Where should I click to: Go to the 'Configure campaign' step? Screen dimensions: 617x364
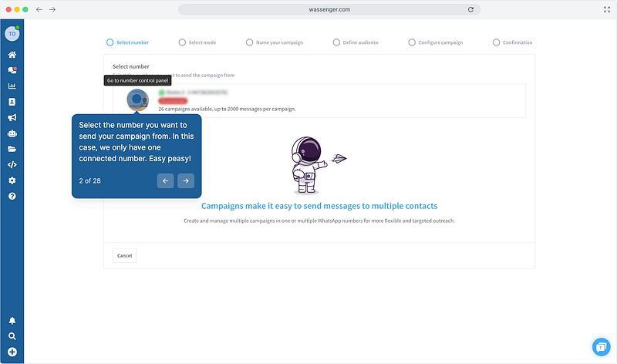(436, 42)
